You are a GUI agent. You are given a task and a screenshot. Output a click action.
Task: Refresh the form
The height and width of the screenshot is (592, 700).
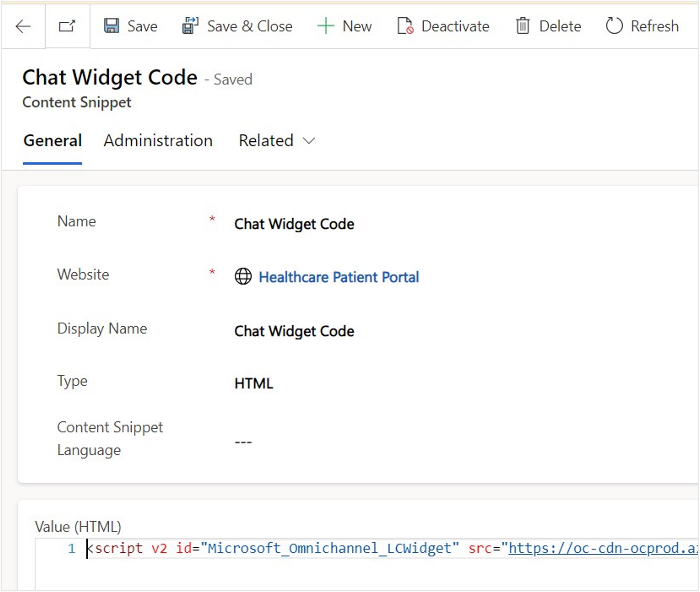(x=642, y=26)
